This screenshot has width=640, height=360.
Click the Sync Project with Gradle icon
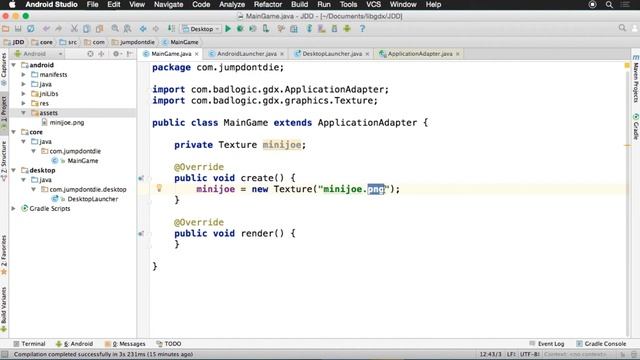pos(309,29)
